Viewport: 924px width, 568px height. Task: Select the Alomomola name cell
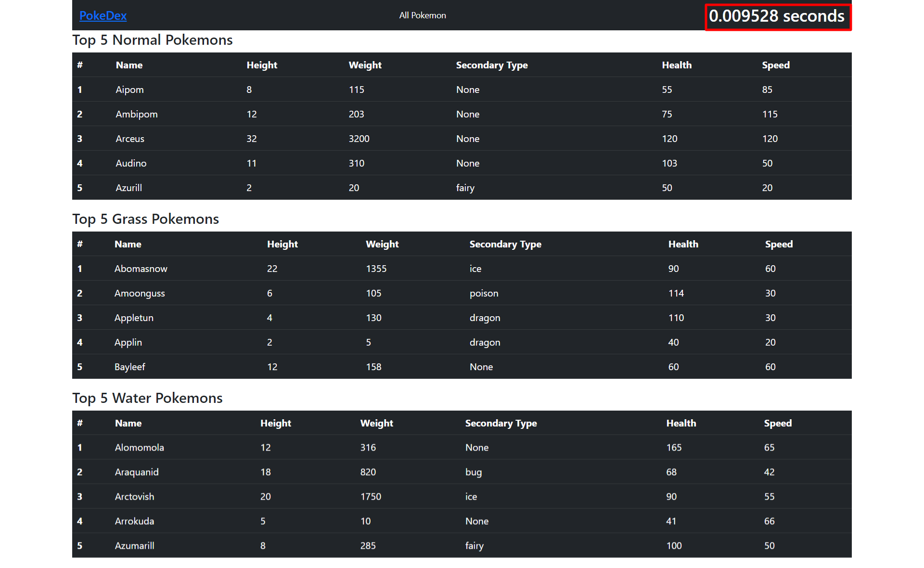(x=139, y=447)
